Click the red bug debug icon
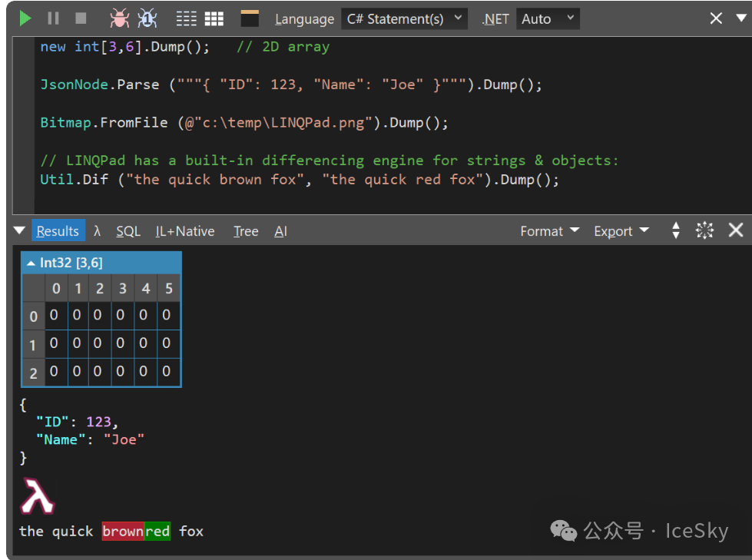Screen dimensions: 752x560 click(119, 18)
